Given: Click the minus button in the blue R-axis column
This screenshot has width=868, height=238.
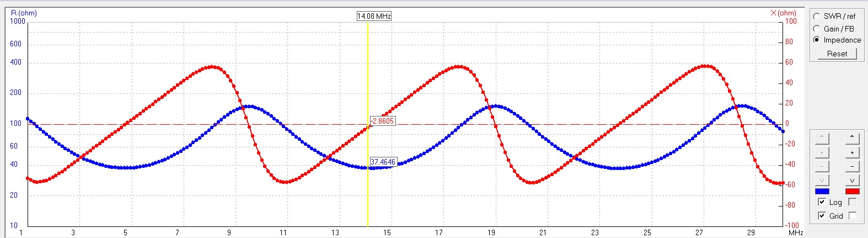Looking at the screenshot, I should (822, 166).
